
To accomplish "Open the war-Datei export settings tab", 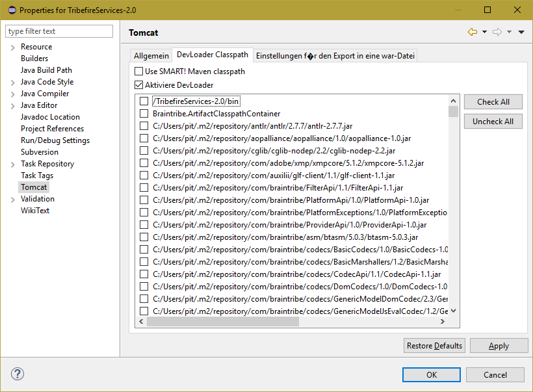I will coord(335,56).
